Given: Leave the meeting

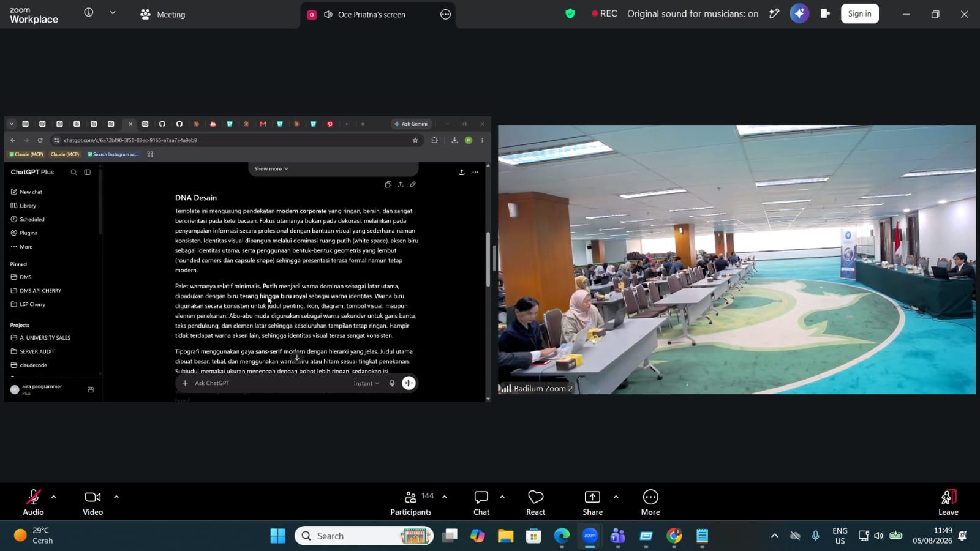Looking at the screenshot, I should 948,503.
